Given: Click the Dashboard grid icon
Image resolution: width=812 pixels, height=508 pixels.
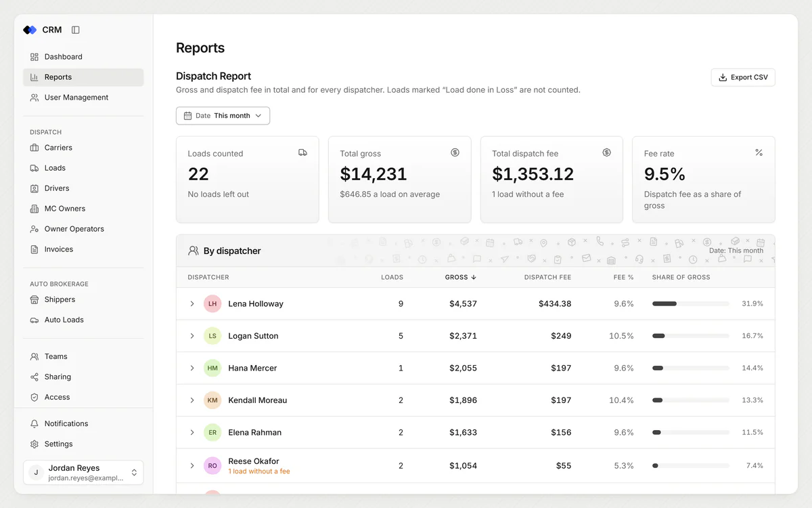Looking at the screenshot, I should (35, 57).
